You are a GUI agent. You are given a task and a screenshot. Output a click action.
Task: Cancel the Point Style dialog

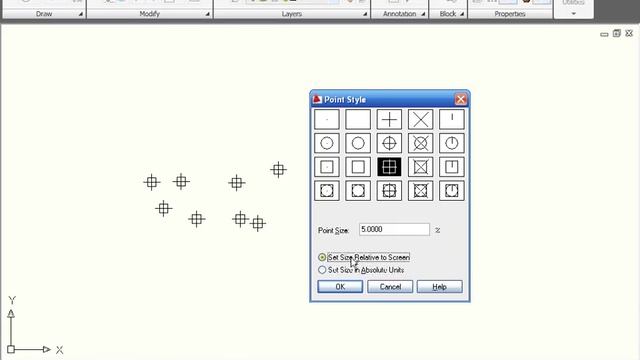(390, 287)
